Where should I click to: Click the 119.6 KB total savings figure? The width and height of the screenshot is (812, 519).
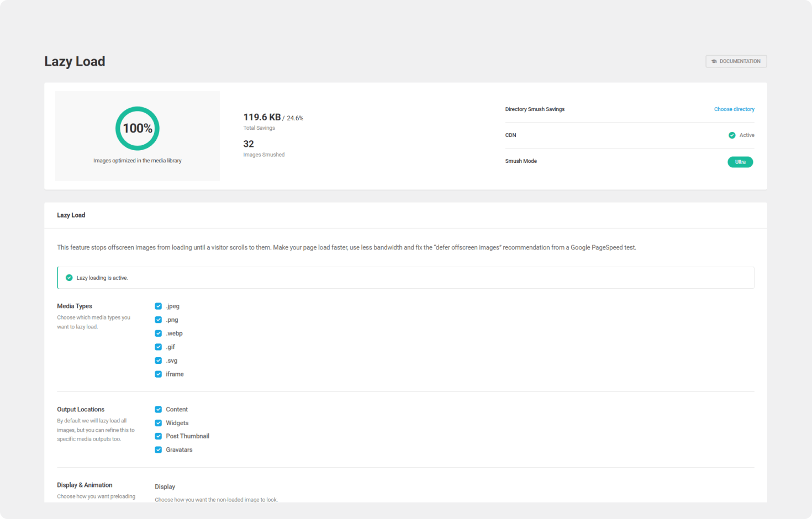(x=262, y=117)
